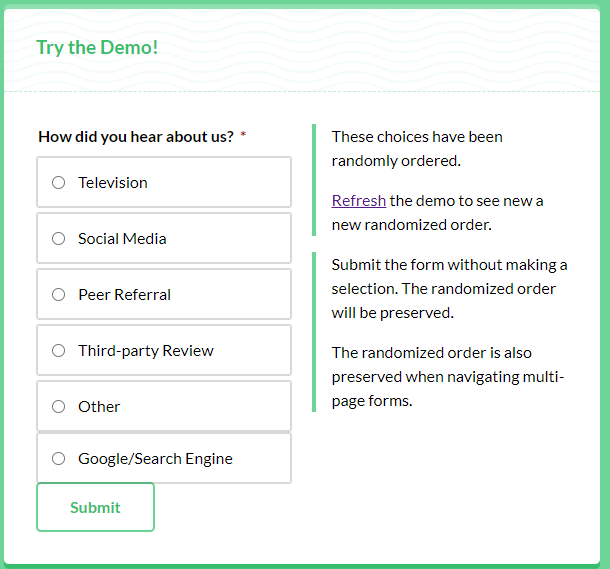Click the required asterisk next to the question
The height and width of the screenshot is (569, 610).
pos(243,137)
